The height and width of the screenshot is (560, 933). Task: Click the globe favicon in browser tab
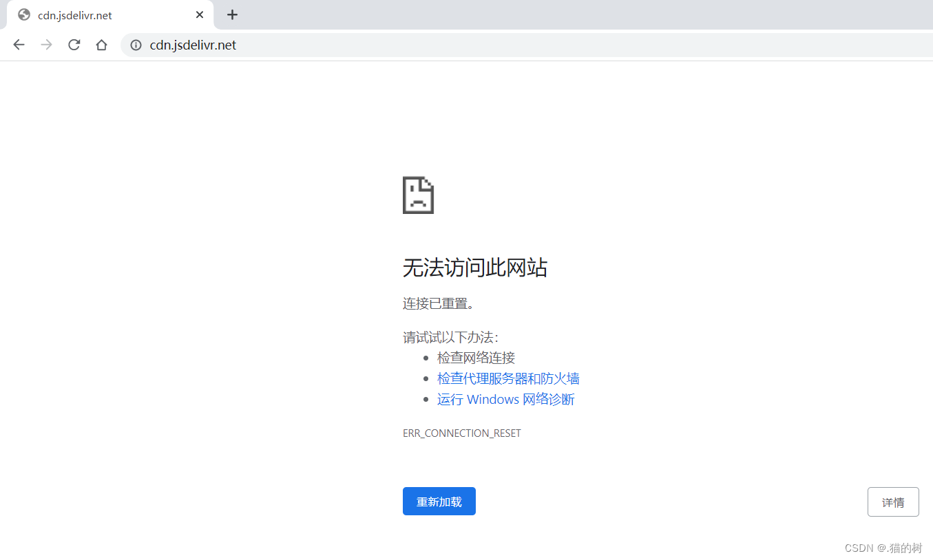click(x=23, y=14)
